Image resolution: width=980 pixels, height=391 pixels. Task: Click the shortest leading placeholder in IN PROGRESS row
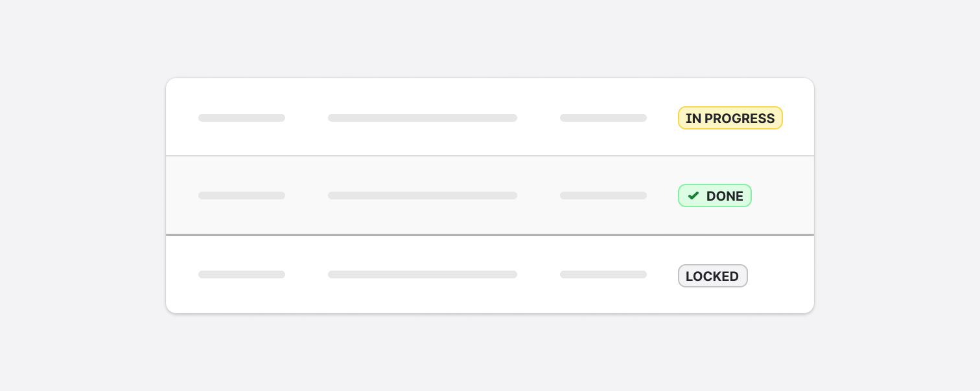tap(241, 118)
